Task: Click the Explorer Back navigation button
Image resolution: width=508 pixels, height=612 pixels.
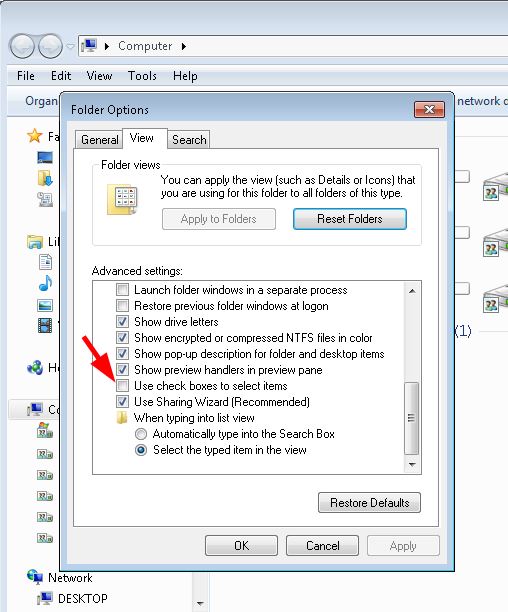Action: coord(22,46)
